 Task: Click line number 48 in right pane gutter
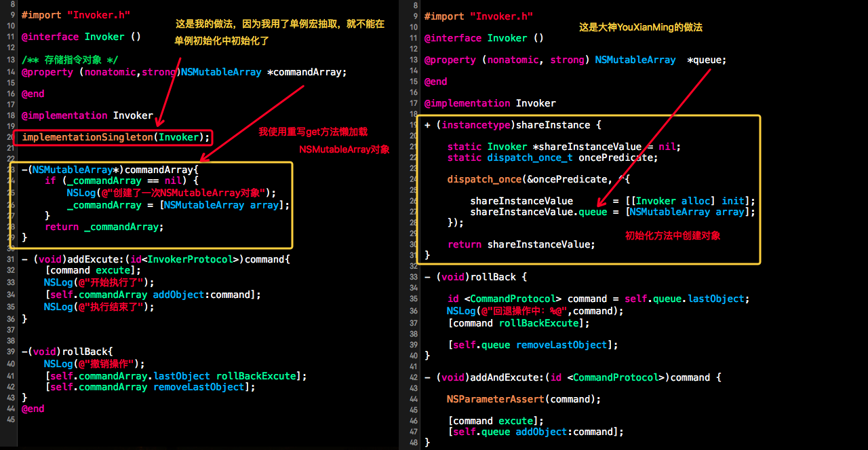tap(414, 443)
